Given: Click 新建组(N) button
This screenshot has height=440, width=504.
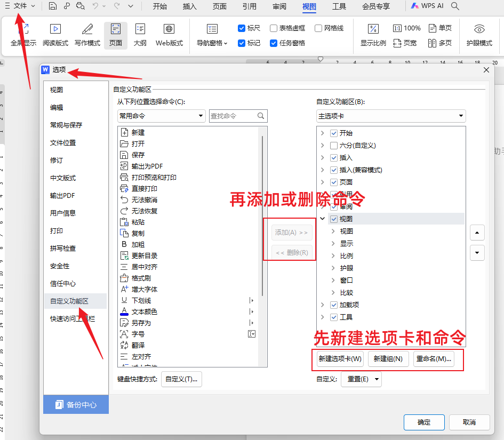Looking at the screenshot, I should click(x=388, y=359).
